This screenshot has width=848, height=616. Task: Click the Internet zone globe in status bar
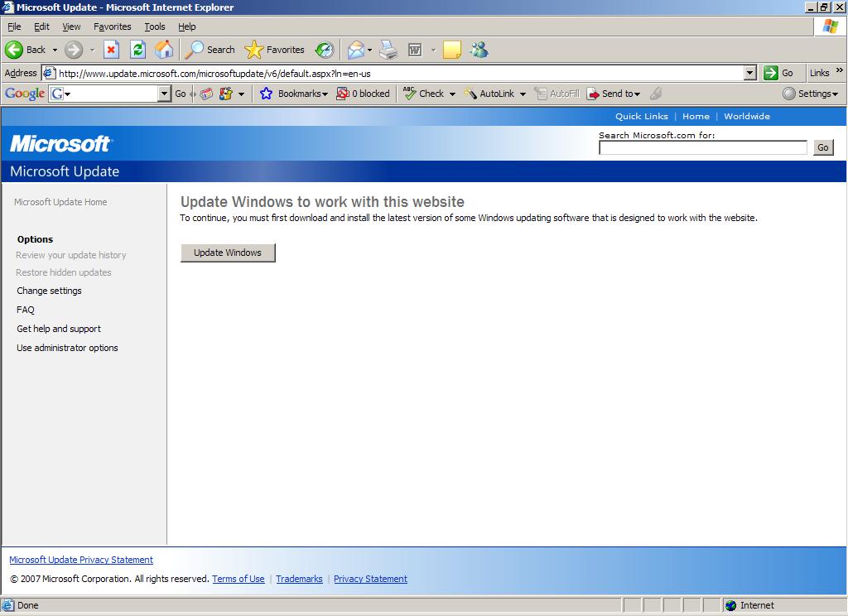pos(730,605)
